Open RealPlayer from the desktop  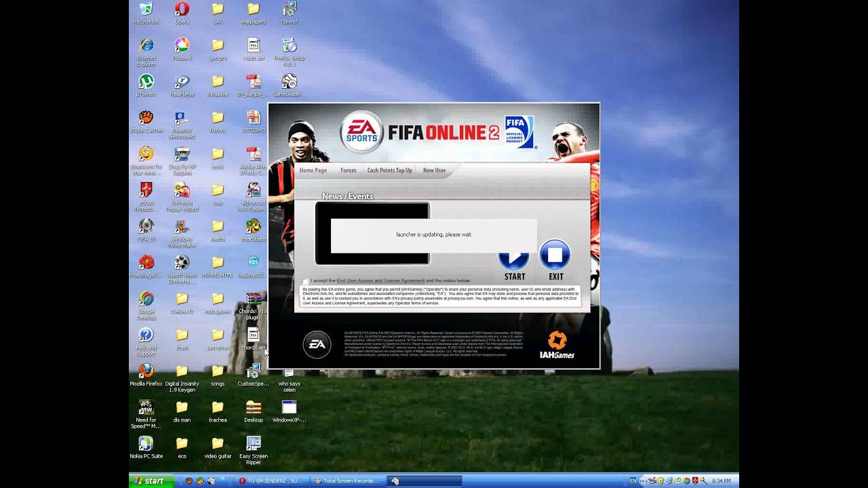pos(181,81)
